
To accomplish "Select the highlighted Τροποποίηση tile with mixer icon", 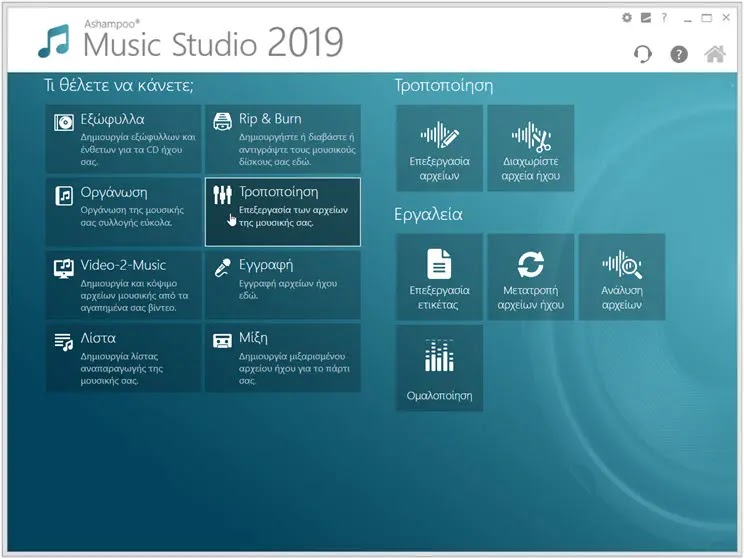I will pyautogui.click(x=283, y=212).
